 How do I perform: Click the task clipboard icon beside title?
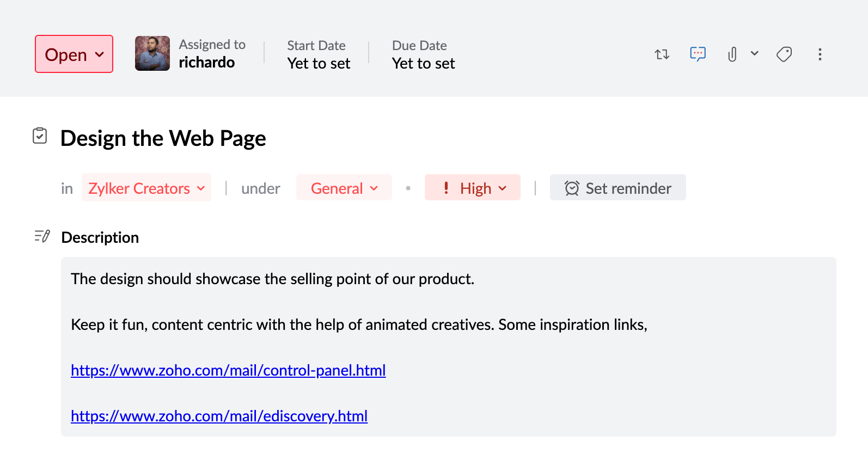(x=40, y=136)
